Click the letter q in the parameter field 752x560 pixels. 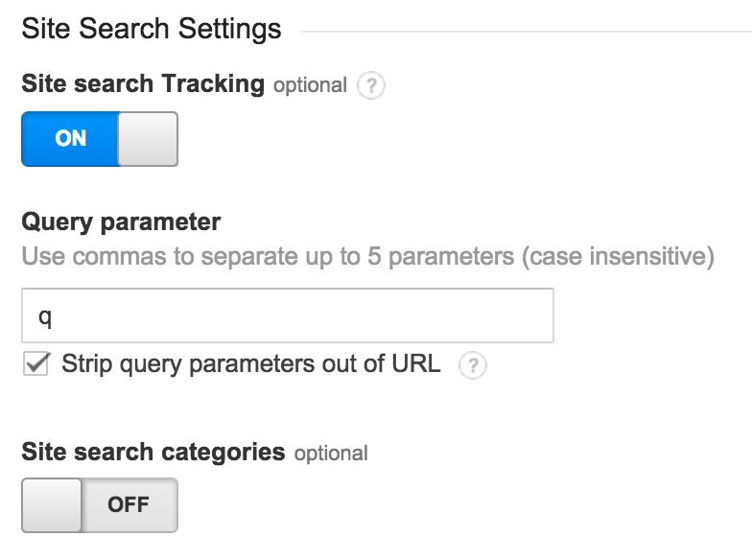44,317
